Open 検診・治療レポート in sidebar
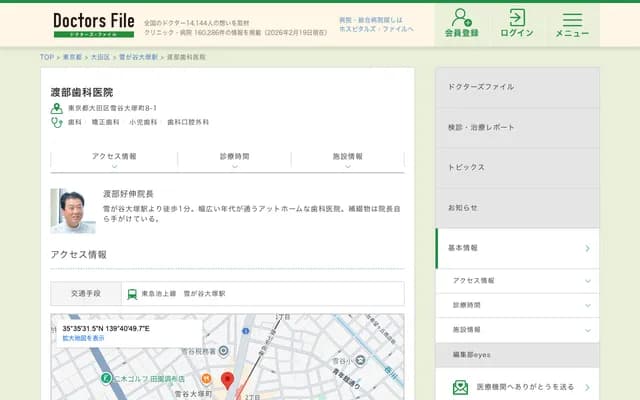 pyautogui.click(x=517, y=128)
